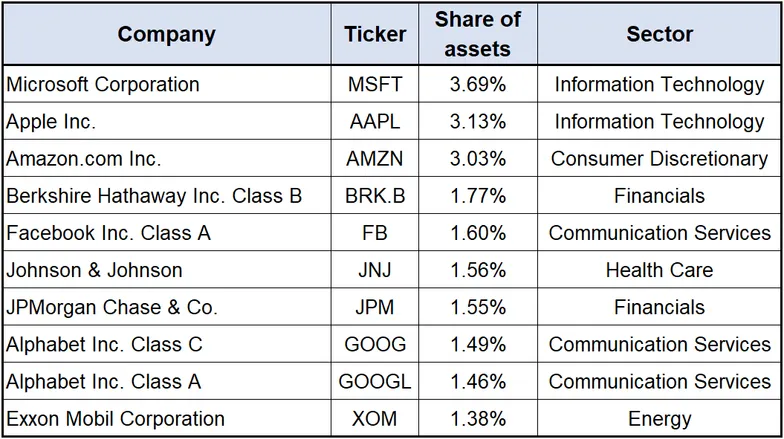Select the Sector column header
This screenshot has height=439, width=784.
[x=659, y=34]
